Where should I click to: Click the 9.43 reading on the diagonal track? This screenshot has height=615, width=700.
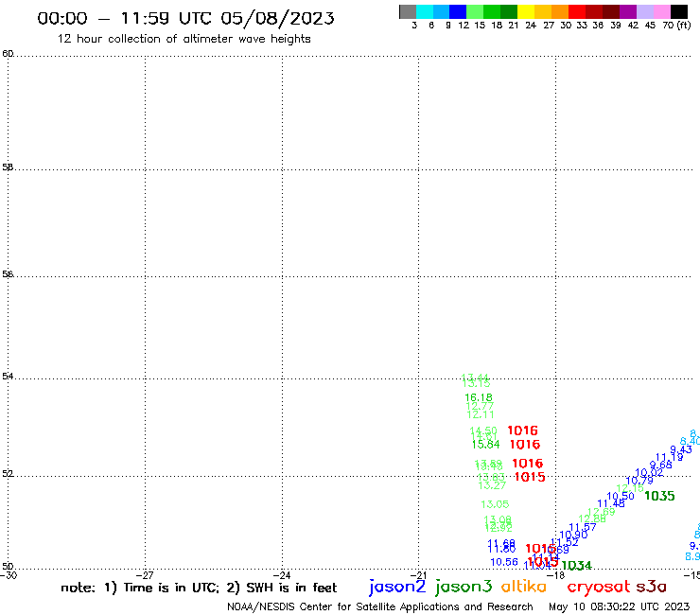(681, 449)
